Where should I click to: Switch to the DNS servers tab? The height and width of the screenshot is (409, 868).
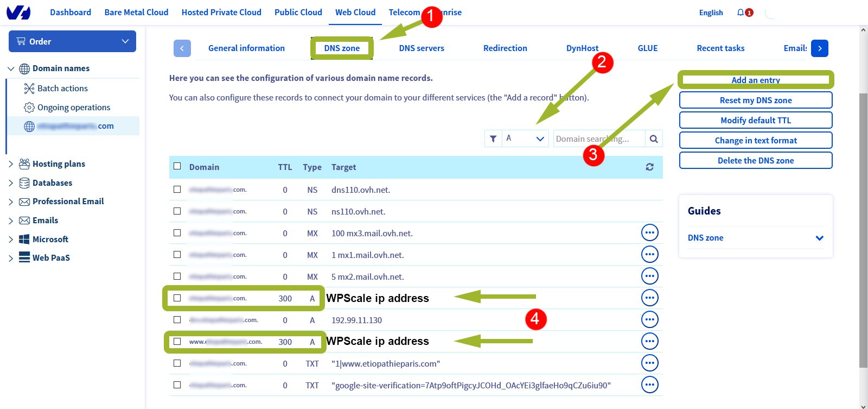click(421, 48)
